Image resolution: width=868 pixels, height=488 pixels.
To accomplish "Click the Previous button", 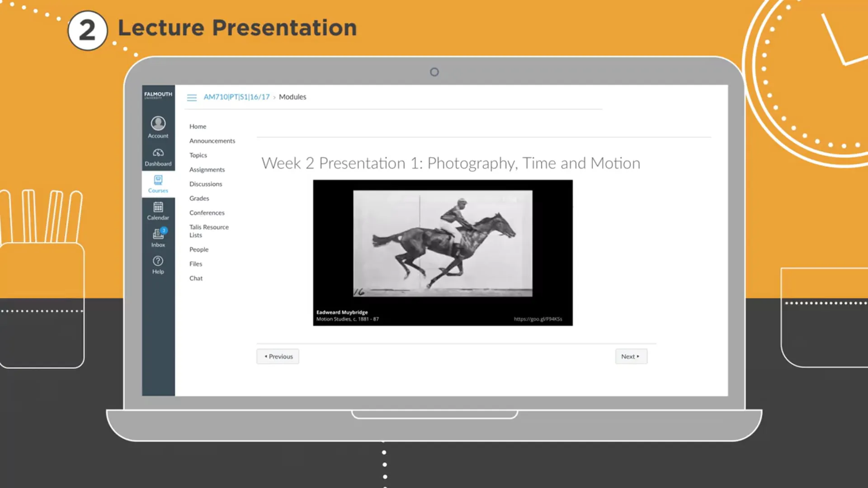I will 278,357.
